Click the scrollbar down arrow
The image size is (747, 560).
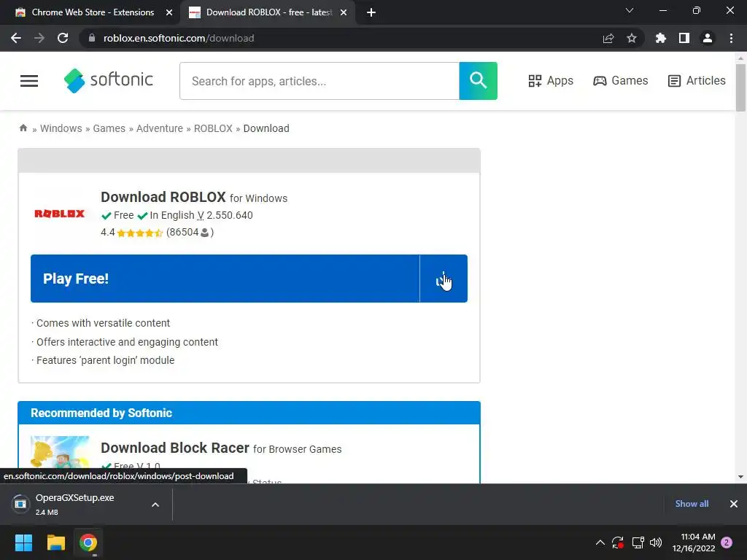click(x=740, y=477)
